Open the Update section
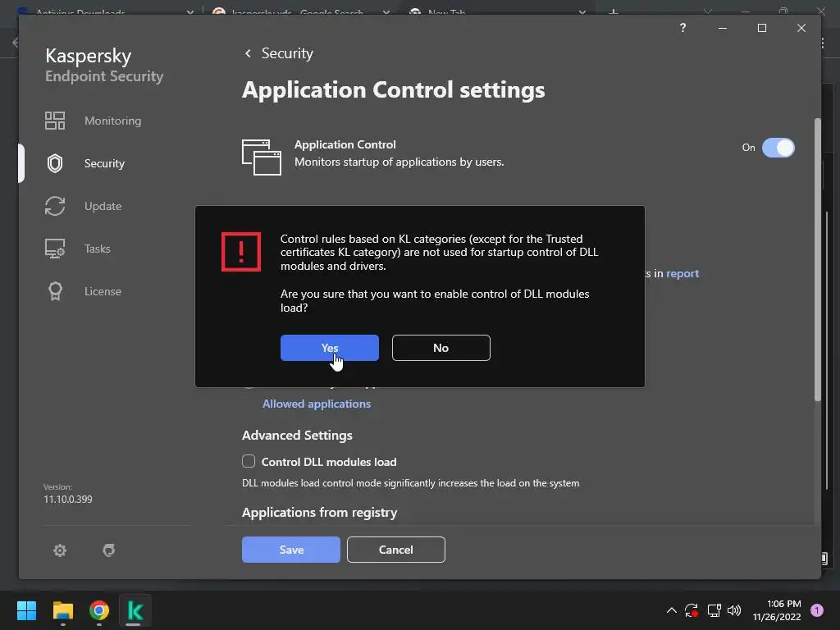 click(103, 206)
